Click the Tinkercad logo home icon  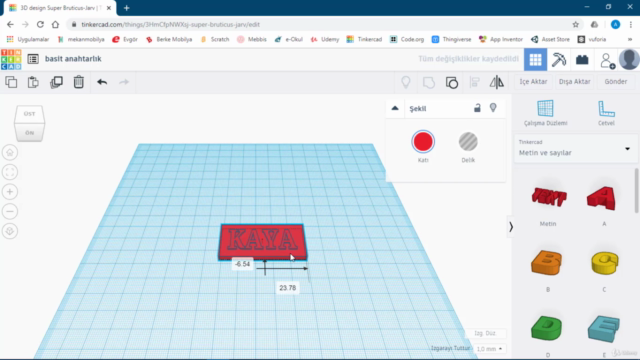[x=11, y=59]
